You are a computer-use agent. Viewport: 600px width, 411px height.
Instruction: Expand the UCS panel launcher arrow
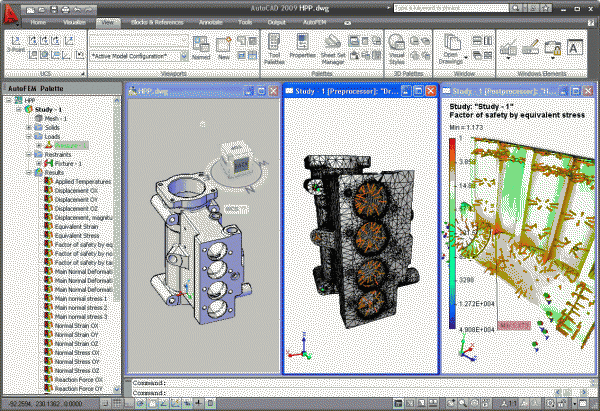pos(83,73)
